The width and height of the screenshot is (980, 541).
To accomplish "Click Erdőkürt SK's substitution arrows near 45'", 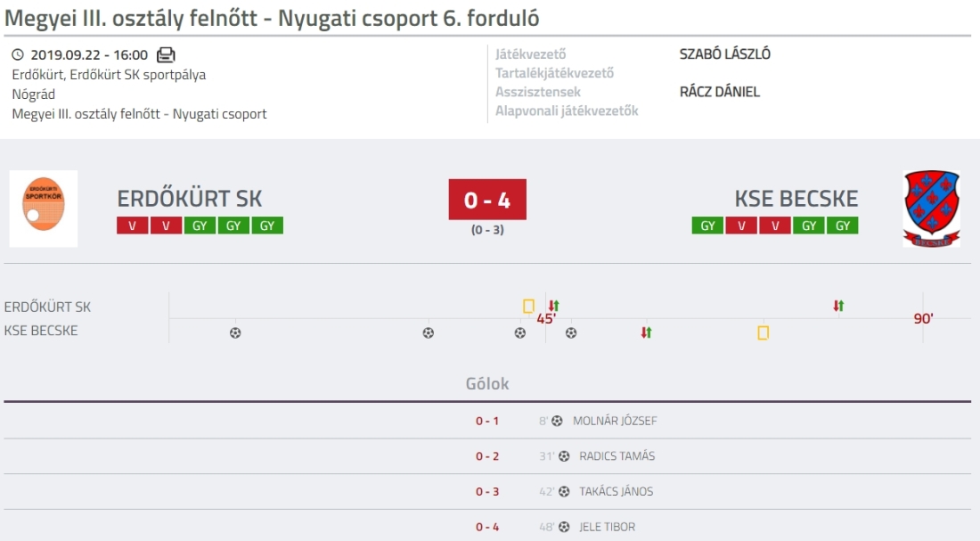I will [554, 306].
